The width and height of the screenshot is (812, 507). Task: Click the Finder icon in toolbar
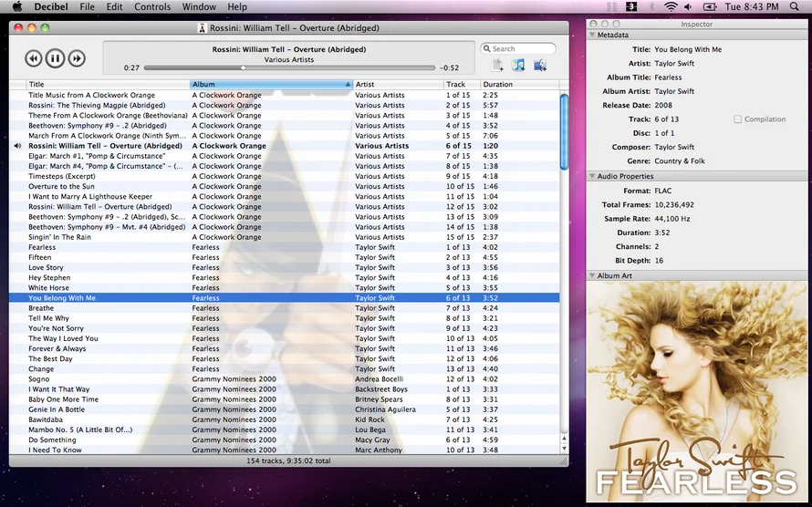point(540,65)
